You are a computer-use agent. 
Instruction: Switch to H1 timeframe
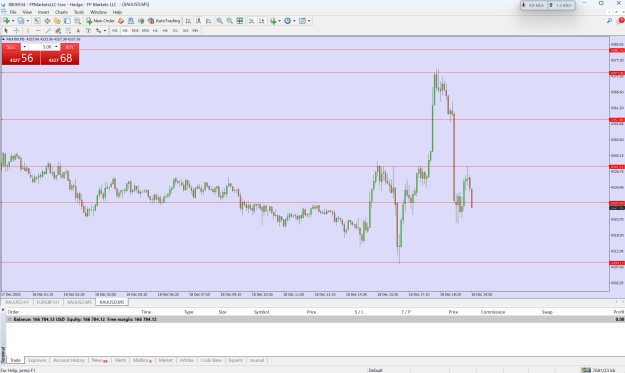155,30
